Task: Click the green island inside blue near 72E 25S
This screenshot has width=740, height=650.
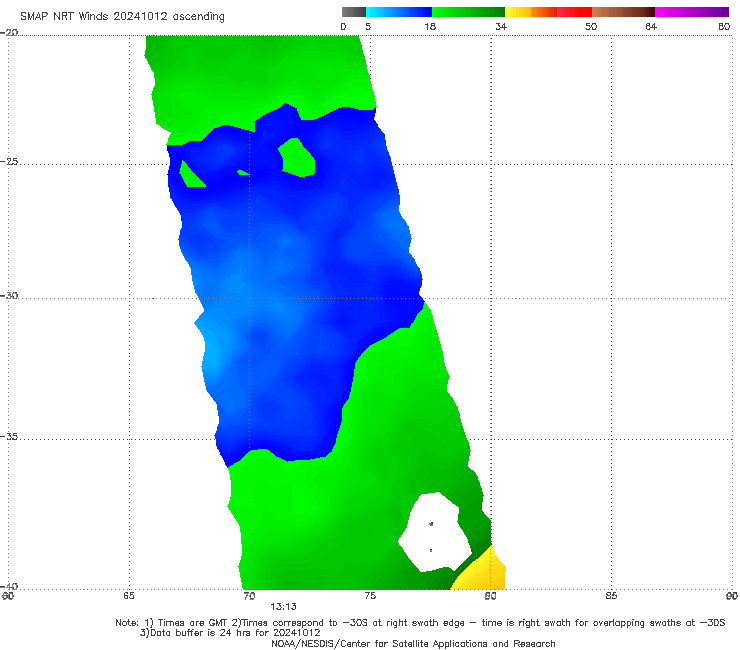Action: click(297, 158)
